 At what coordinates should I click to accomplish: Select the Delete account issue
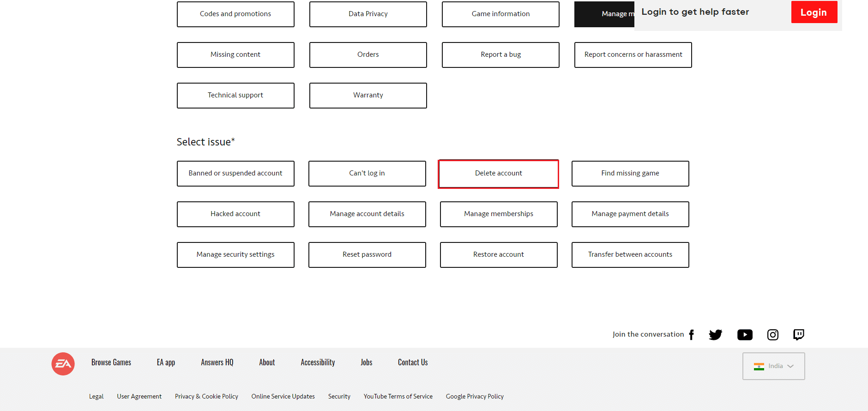498,174
